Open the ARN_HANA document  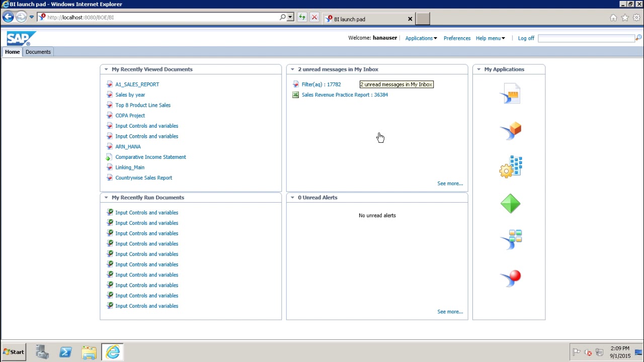(128, 147)
